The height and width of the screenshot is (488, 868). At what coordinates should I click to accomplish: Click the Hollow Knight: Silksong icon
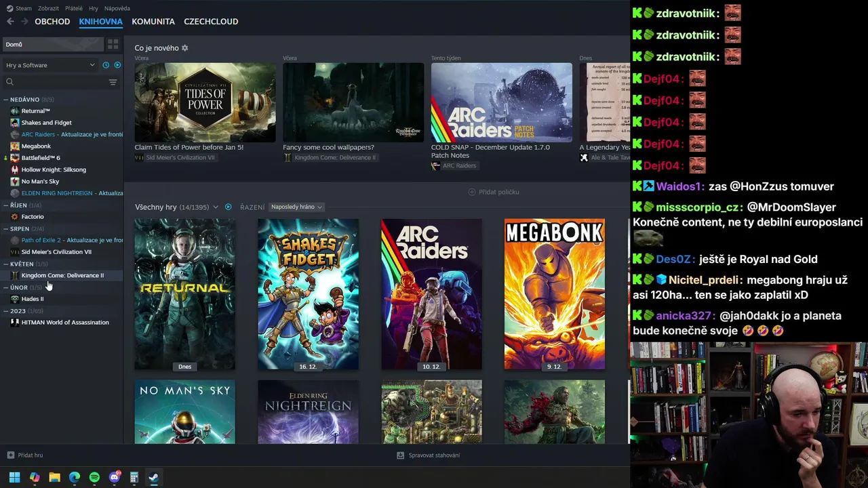coord(15,169)
